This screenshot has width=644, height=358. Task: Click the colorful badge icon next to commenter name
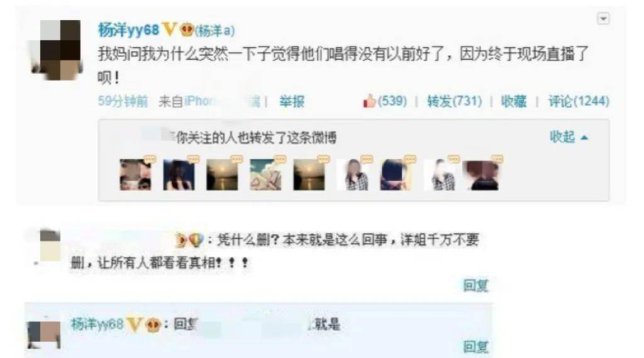[x=196, y=240]
